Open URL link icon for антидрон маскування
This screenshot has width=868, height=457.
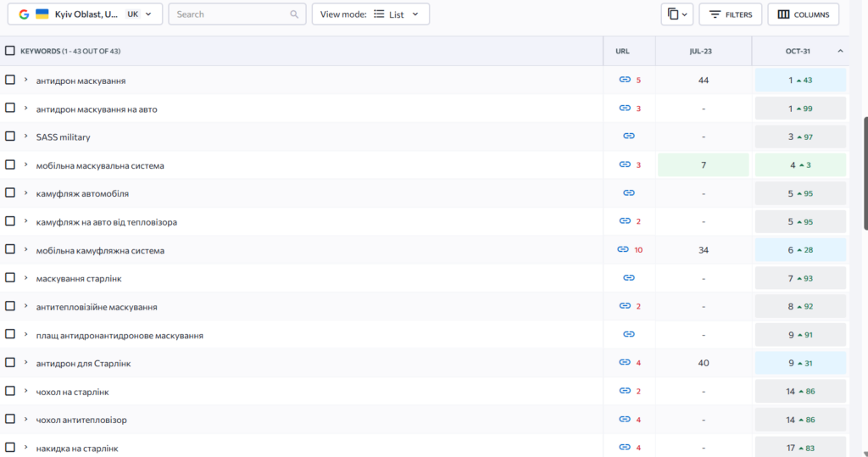(625, 80)
